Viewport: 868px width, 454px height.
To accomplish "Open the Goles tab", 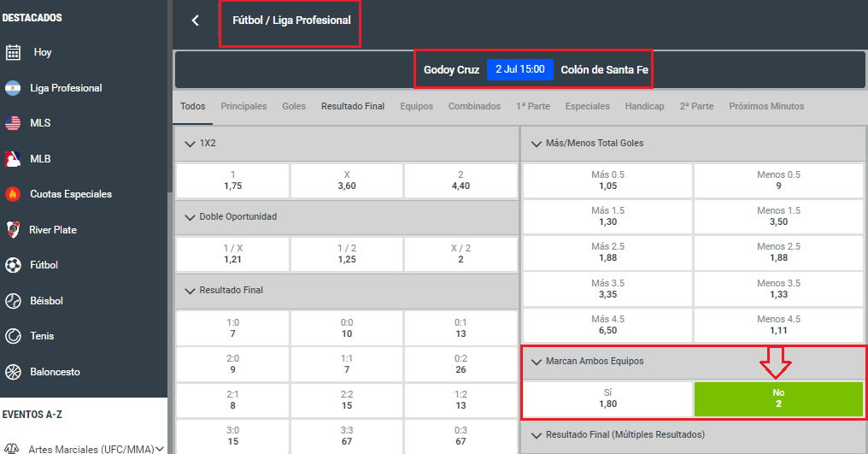I will coord(293,106).
